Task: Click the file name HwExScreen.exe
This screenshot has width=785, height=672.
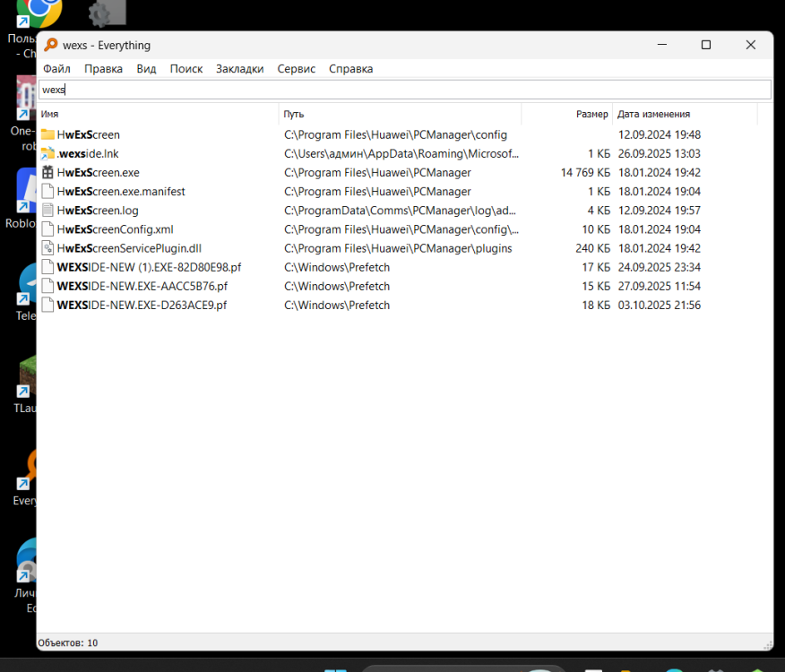Action: coord(99,173)
